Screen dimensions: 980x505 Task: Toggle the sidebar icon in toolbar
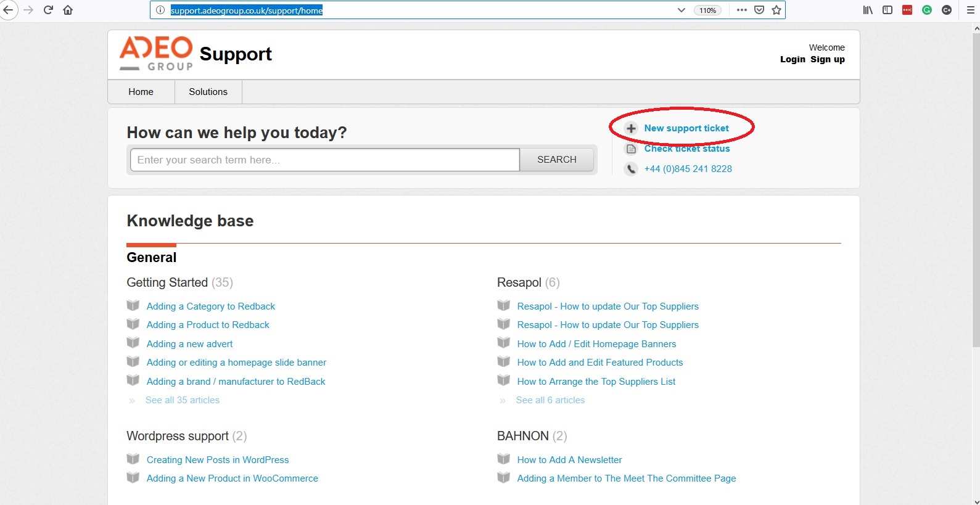coord(887,10)
